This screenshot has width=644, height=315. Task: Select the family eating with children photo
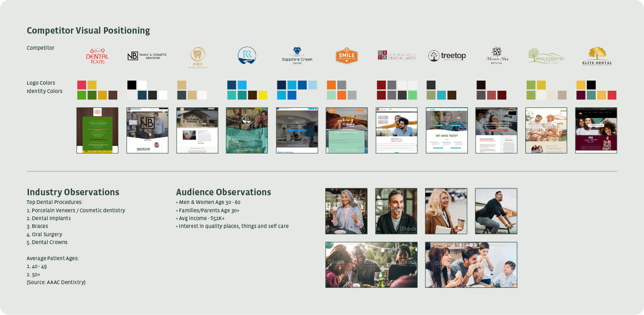tap(471, 265)
